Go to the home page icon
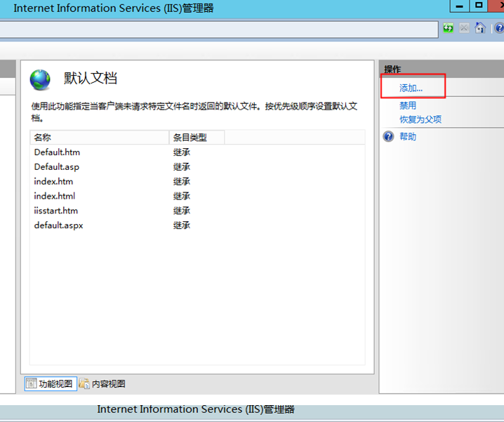This screenshot has width=504, height=422. (480, 28)
